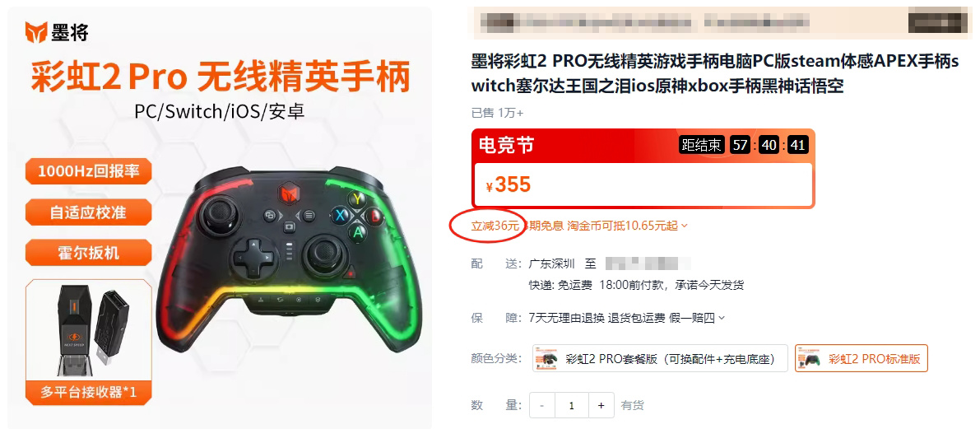Image resolution: width=980 pixels, height=429 pixels.
Task: Click the 自适应校准 feature badge
Action: [x=88, y=212]
